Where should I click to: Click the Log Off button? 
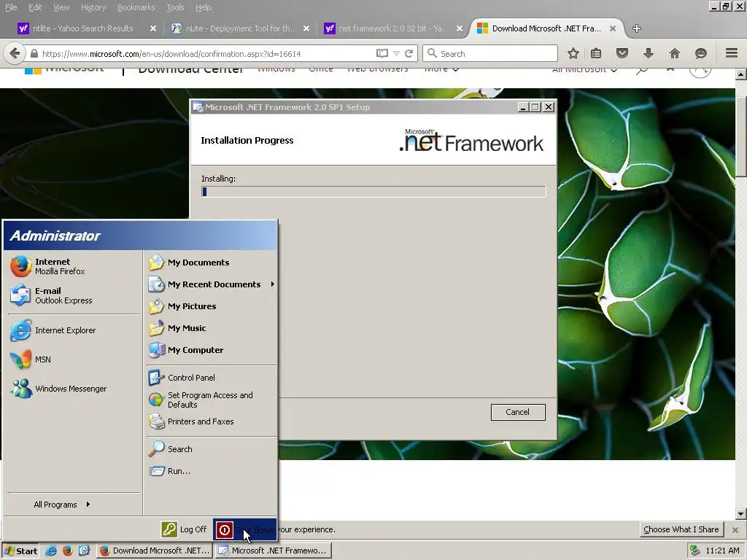(x=185, y=529)
